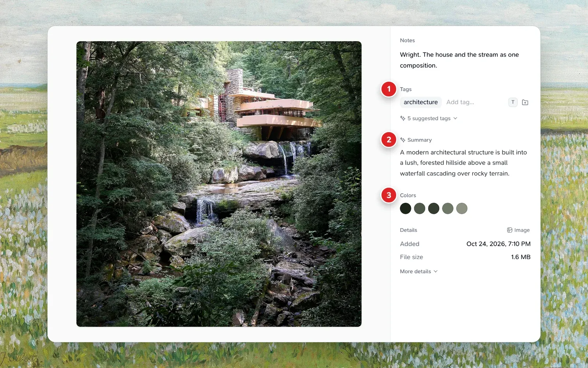The width and height of the screenshot is (588, 368).
Task: Edit the note starting with "Wright. The house"
Action: 459,60
